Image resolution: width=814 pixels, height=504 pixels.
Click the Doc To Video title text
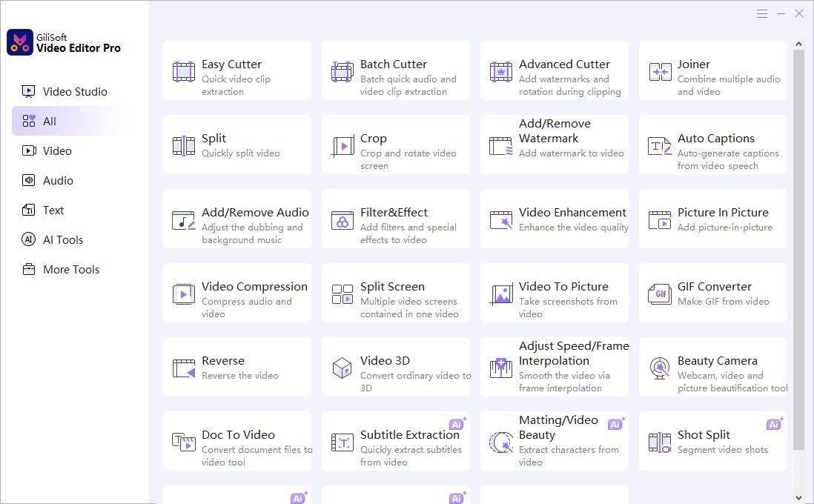point(238,435)
